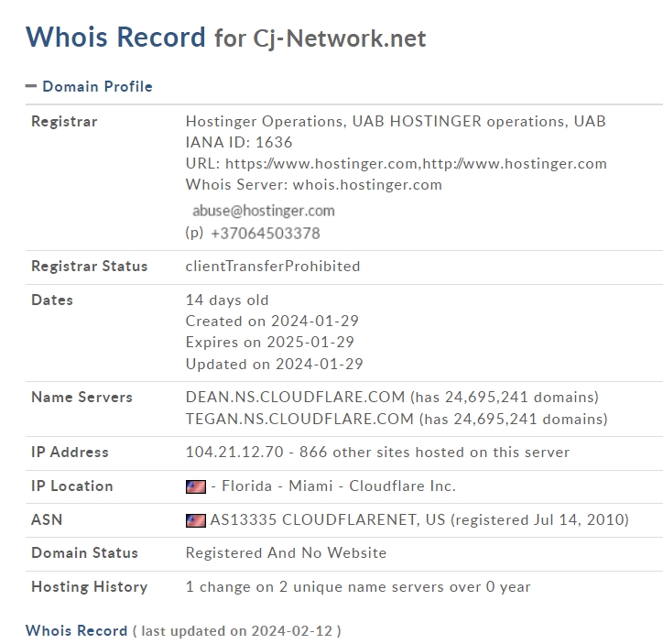Click the DEAN.NS.CLOUDFLARE.COM name server

point(295,397)
